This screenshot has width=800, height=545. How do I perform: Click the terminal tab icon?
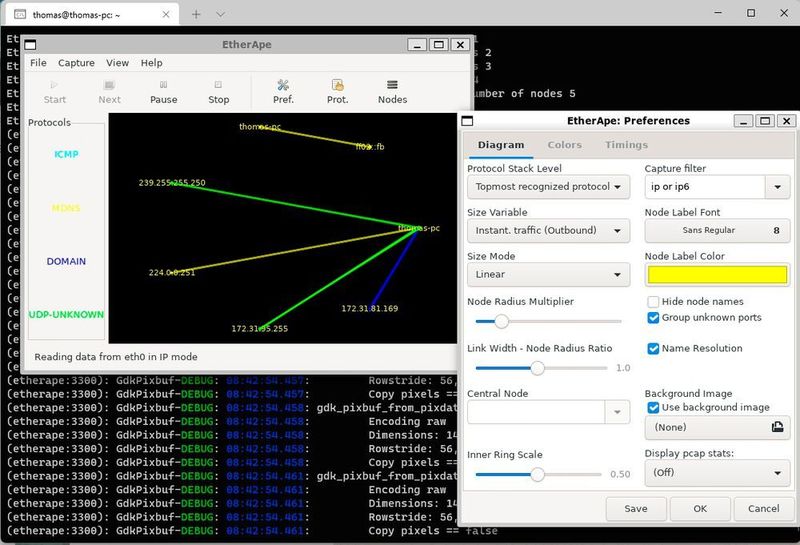pyautogui.click(x=20, y=14)
